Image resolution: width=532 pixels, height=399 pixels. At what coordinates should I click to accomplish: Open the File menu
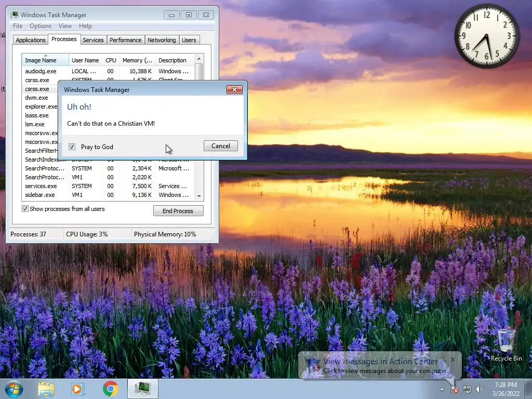pyautogui.click(x=18, y=26)
